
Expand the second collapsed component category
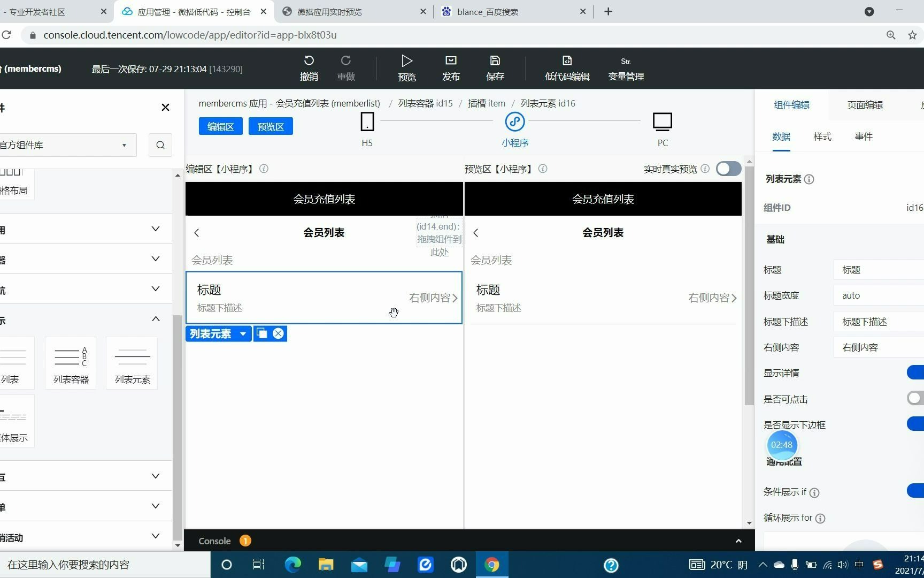156,259
